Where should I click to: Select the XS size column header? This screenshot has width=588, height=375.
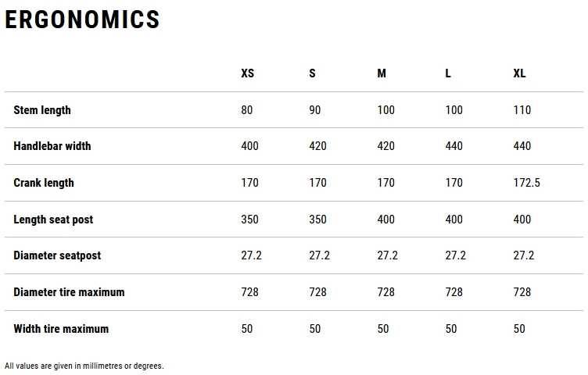click(x=248, y=73)
